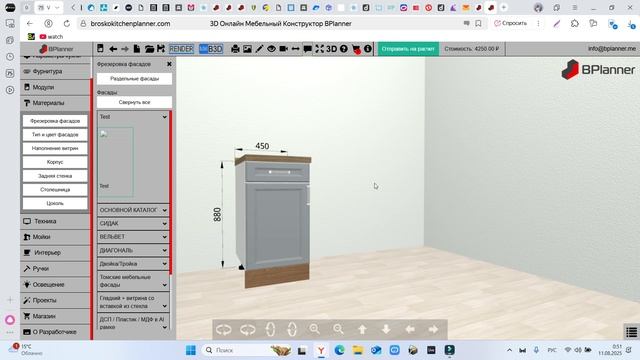Select the pencil edit tool icon
The image size is (640, 360).
pyautogui.click(x=259, y=49)
